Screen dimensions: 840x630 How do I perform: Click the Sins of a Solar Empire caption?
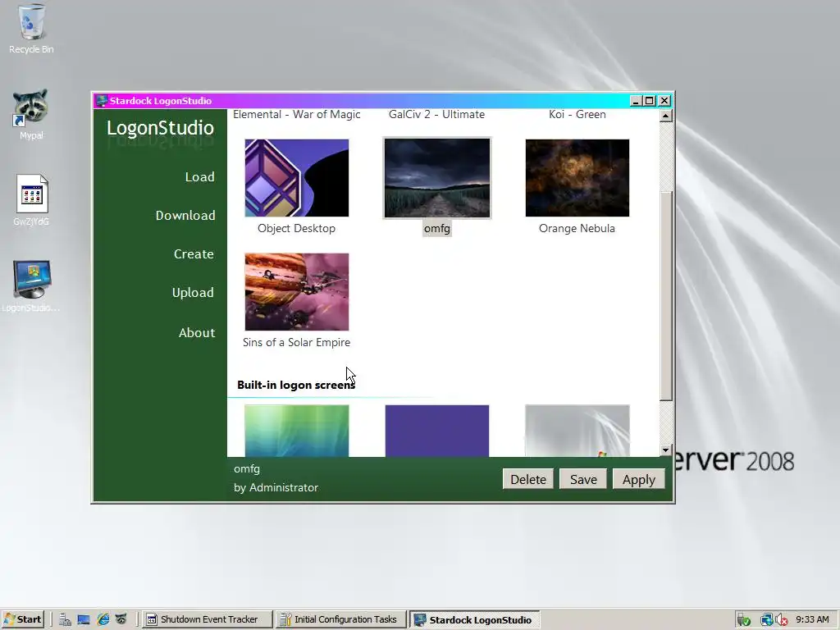coord(296,342)
